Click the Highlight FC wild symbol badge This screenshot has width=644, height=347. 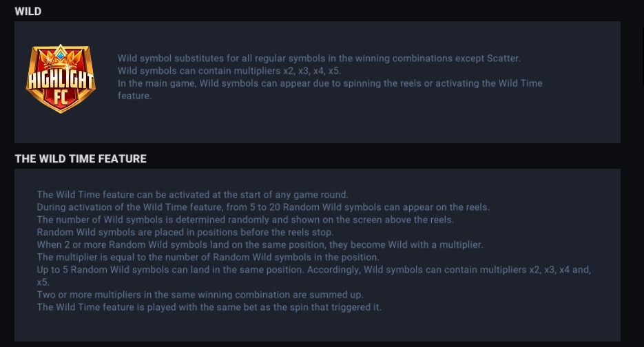61,79
